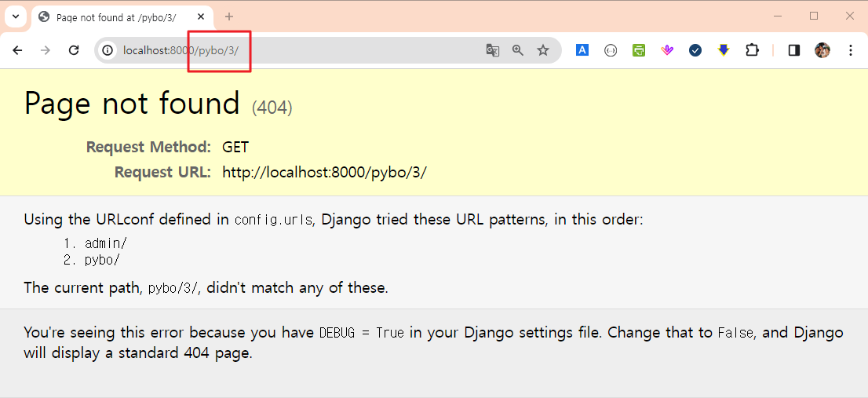Screen dimensions: 868x398
Task: Click the 'GET' request method value
Action: click(235, 148)
